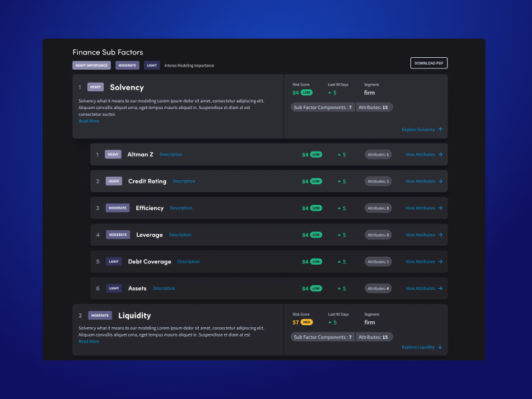The height and width of the screenshot is (399, 532).
Task: Click the right arrow icon in Credit Rating row
Action: point(440,181)
